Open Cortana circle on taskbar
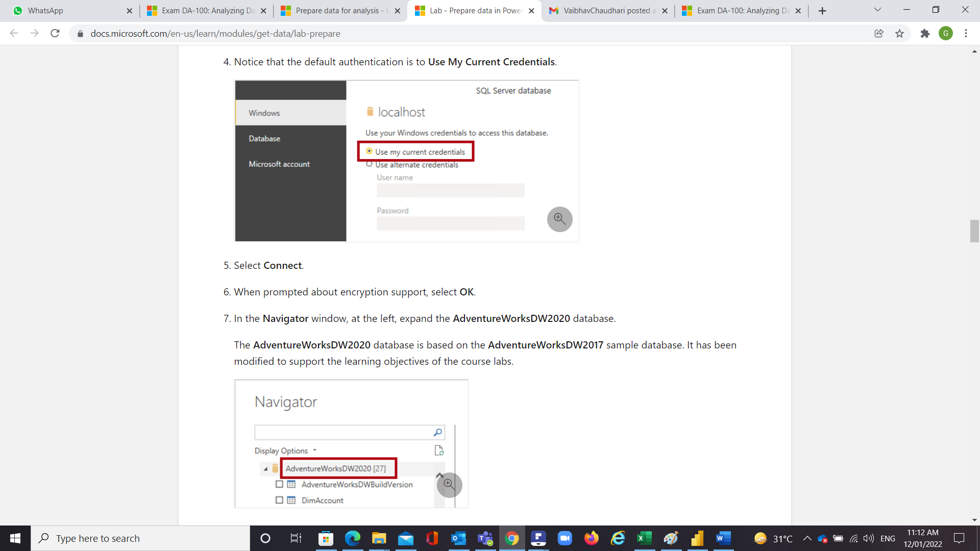This screenshot has width=980, height=551. (x=265, y=538)
